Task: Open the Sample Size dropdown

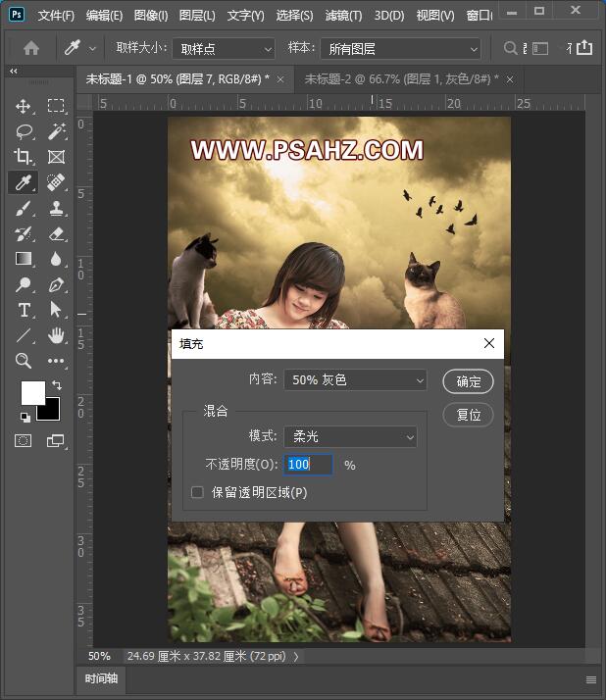Action: click(x=224, y=49)
